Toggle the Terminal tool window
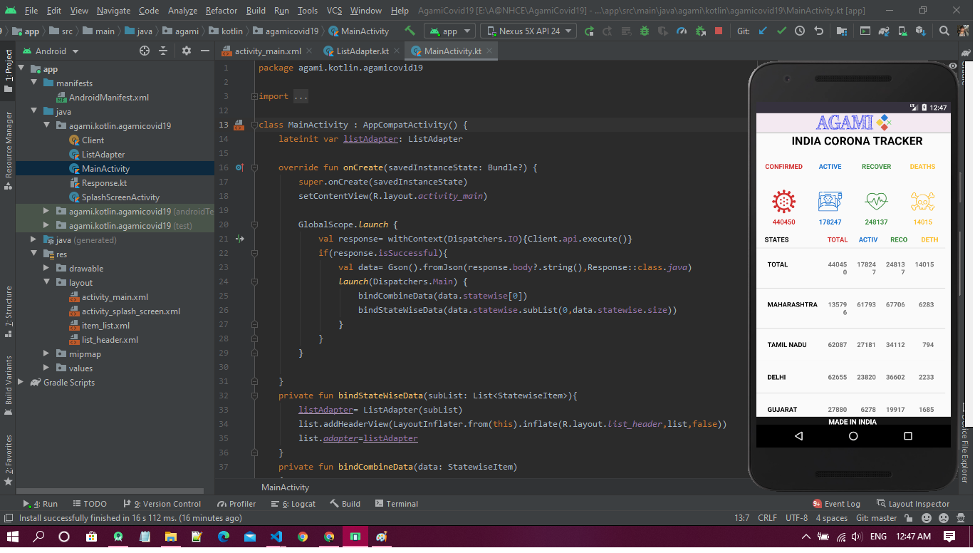Screen dimensions: 980x553 click(x=395, y=504)
